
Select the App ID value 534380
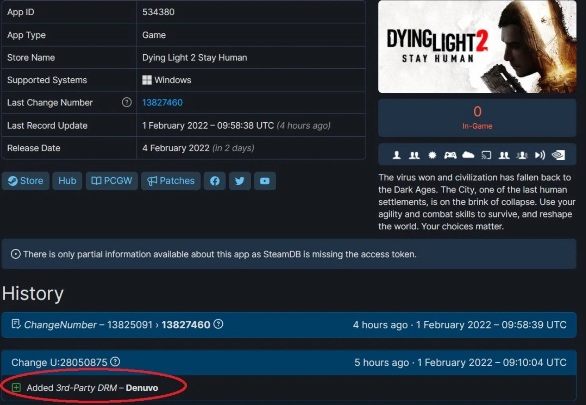click(x=158, y=12)
